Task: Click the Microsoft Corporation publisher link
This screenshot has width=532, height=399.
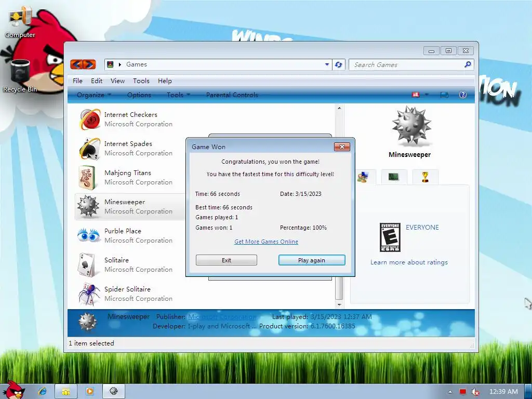Action: click(222, 316)
